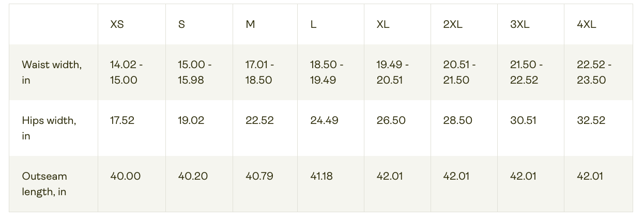Click the Outseam length row label
This screenshot has width=644, height=221.
pos(44,184)
